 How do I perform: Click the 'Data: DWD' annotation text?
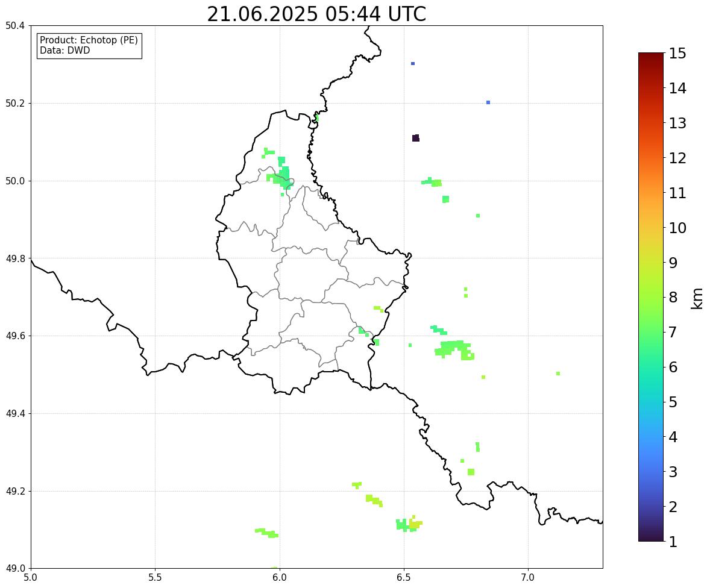[64, 50]
